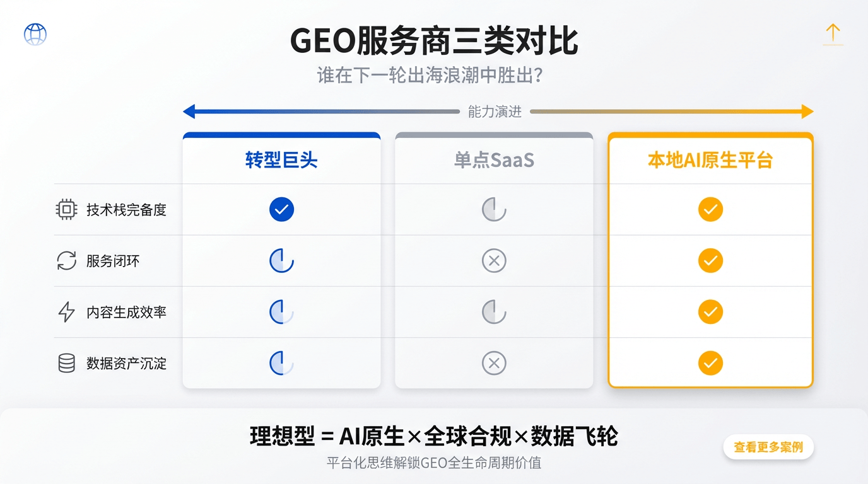The height and width of the screenshot is (484, 868).
Task: Click the lightning bolt icon beside 内容生成效率
Action: (x=66, y=312)
